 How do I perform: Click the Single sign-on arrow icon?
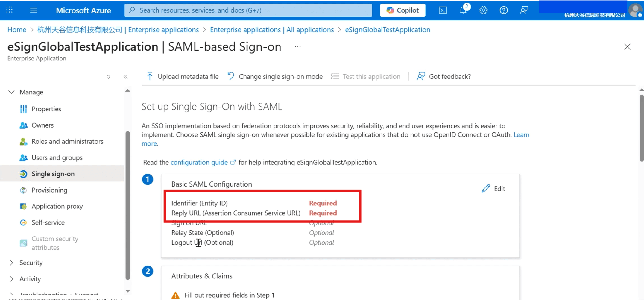23,174
